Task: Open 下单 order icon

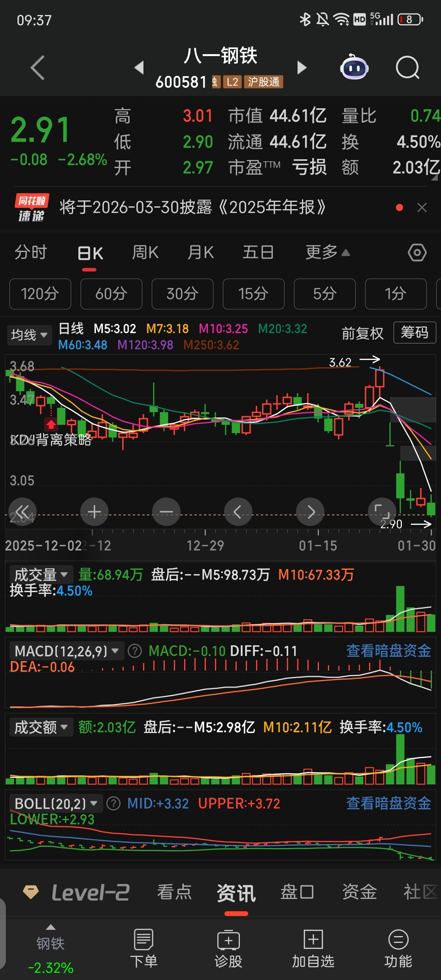Action: 143,939
